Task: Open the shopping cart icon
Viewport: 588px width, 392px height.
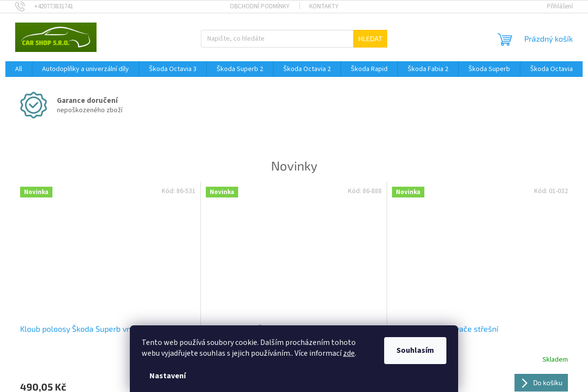Action: pyautogui.click(x=505, y=39)
